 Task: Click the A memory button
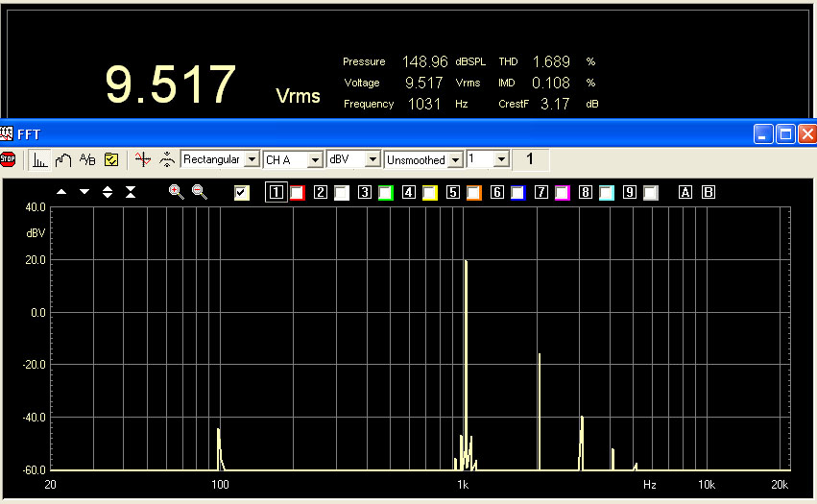(x=685, y=193)
